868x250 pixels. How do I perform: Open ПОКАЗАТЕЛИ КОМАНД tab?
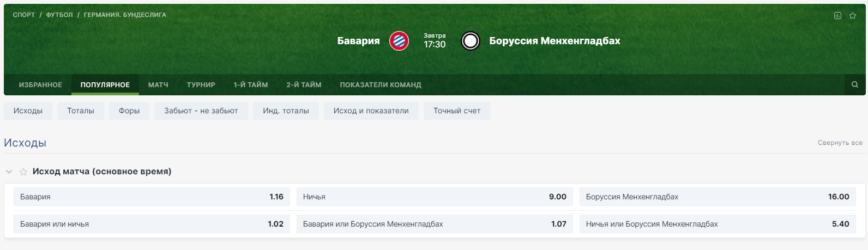381,85
